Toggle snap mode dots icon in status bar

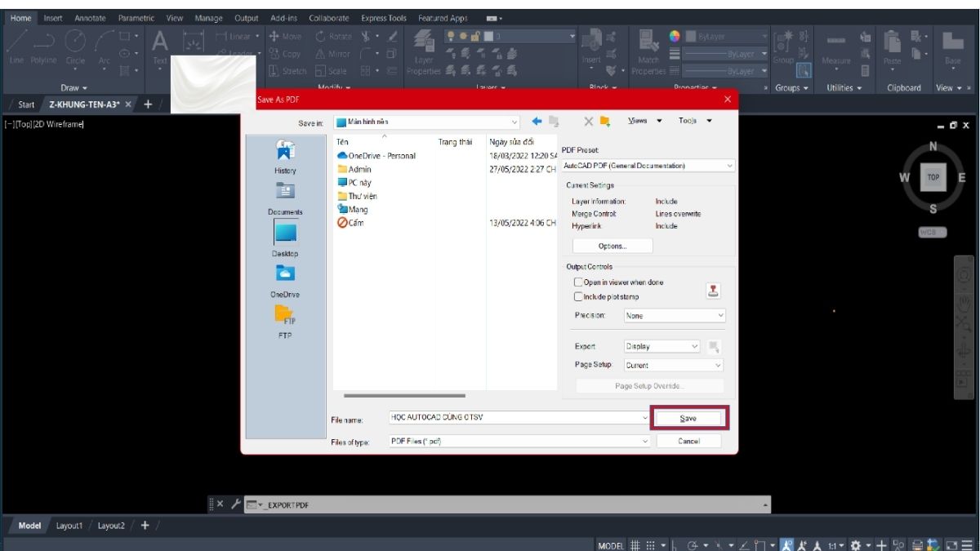click(x=651, y=544)
